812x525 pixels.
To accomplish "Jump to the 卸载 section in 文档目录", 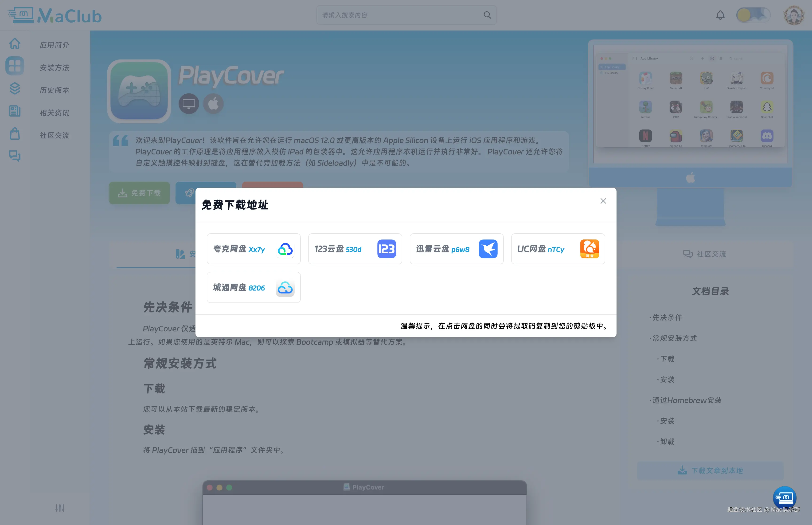I will click(666, 441).
